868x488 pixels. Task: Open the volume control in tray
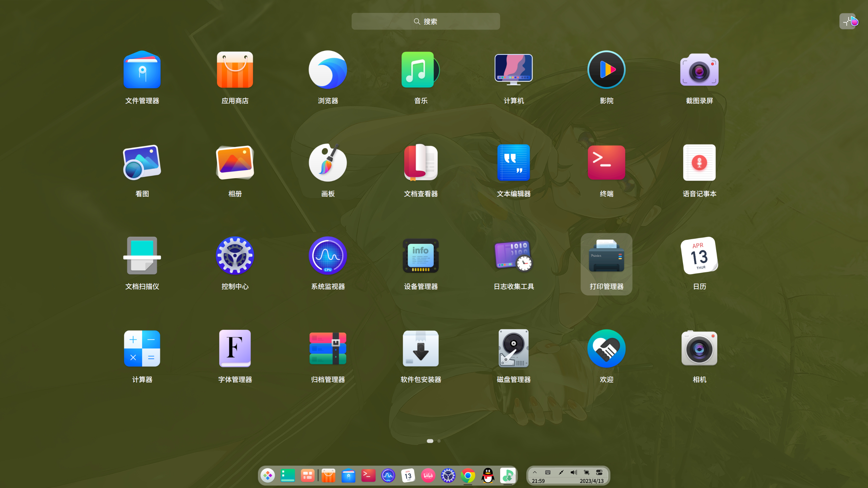573,472
